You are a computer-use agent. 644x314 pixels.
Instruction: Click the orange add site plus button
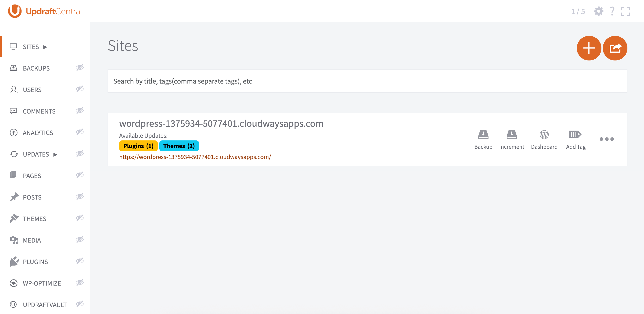pyautogui.click(x=589, y=48)
